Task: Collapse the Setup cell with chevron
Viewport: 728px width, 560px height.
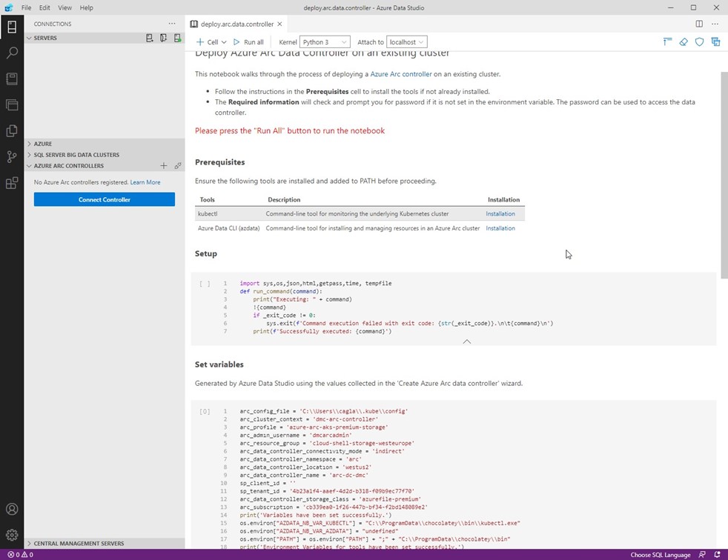Action: [x=467, y=341]
